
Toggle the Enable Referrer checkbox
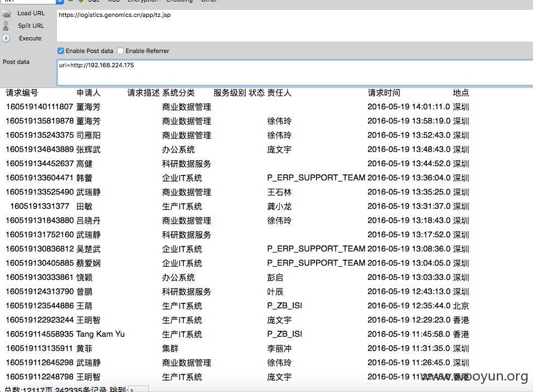120,51
